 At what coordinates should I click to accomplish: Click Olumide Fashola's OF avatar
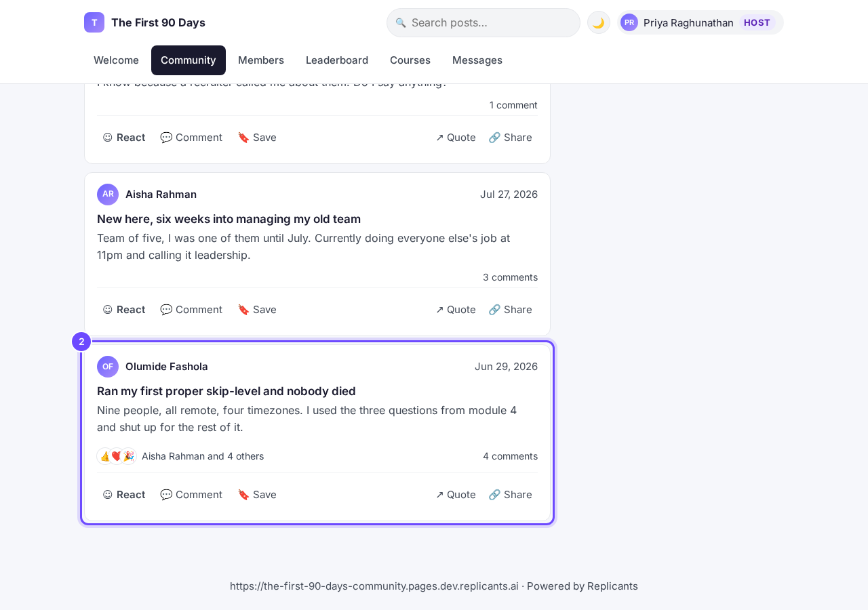[x=108, y=367]
